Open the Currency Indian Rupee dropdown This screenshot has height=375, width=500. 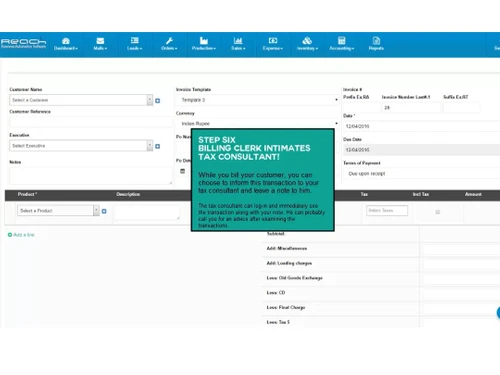257,123
